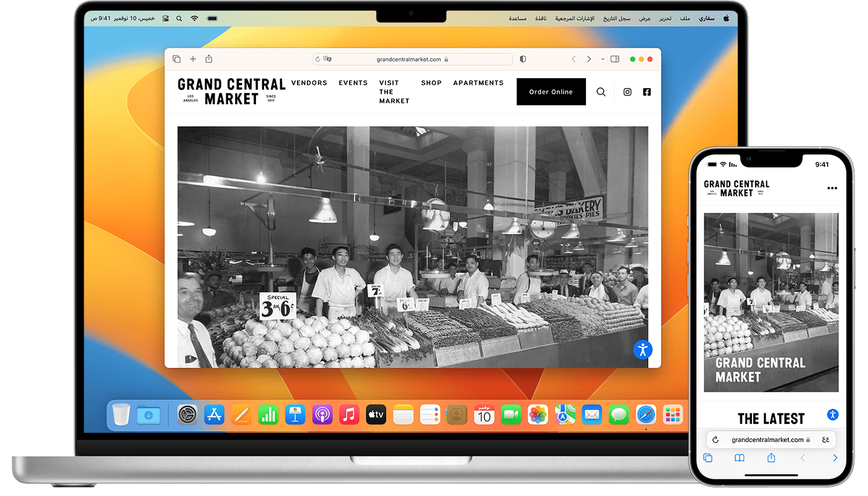
Task: Open the three-dot menu on iPhone webpage
Action: coord(832,188)
